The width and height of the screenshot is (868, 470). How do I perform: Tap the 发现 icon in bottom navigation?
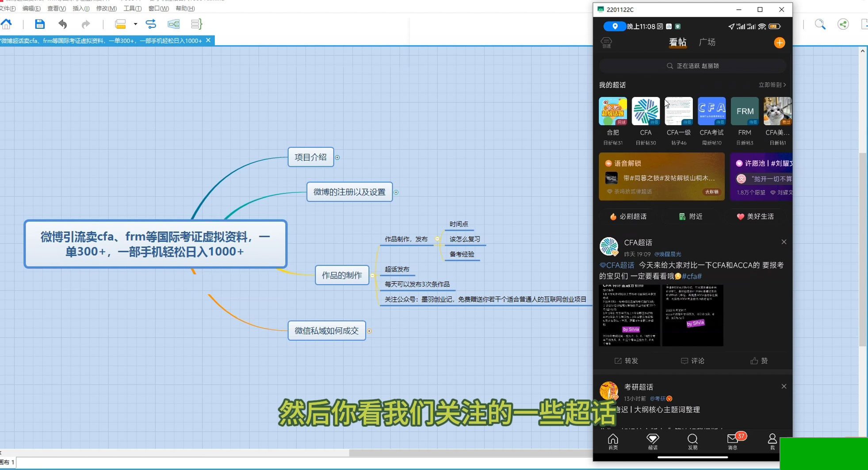click(x=692, y=442)
